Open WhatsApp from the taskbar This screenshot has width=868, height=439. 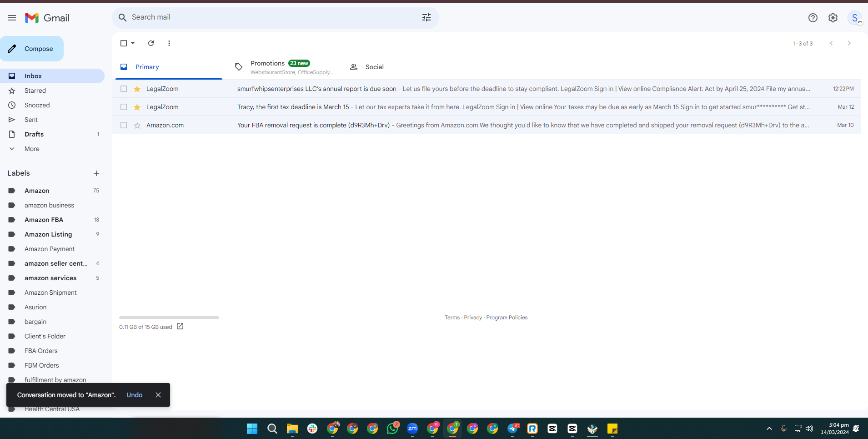tap(392, 429)
